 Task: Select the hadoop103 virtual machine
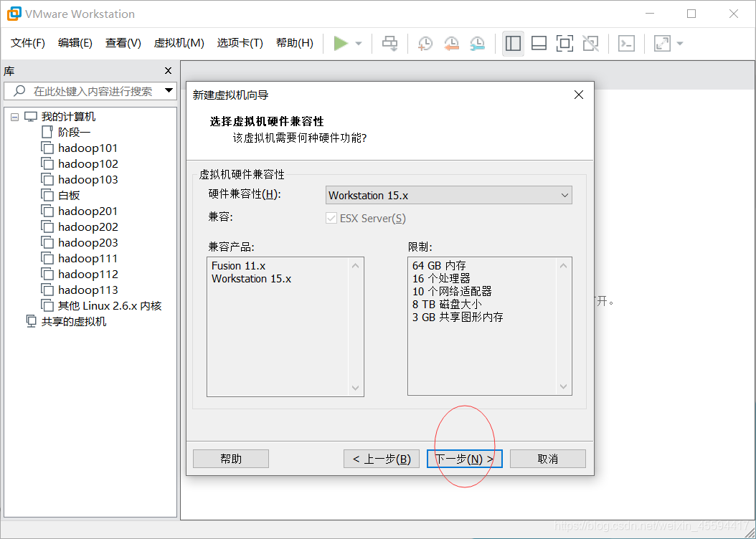pyautogui.click(x=88, y=180)
